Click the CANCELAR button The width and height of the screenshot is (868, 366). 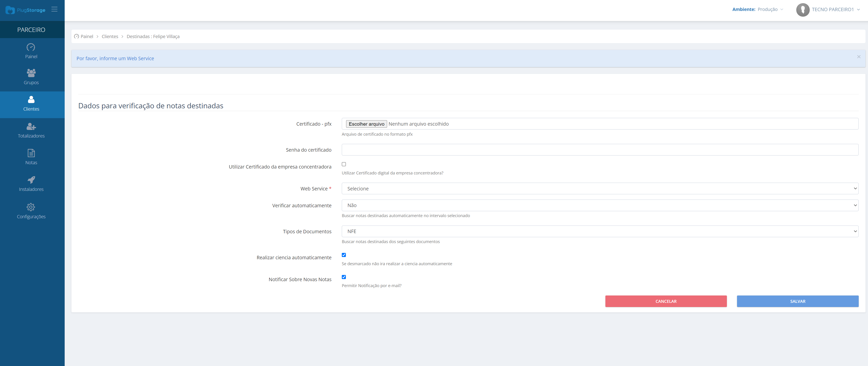coord(666,301)
